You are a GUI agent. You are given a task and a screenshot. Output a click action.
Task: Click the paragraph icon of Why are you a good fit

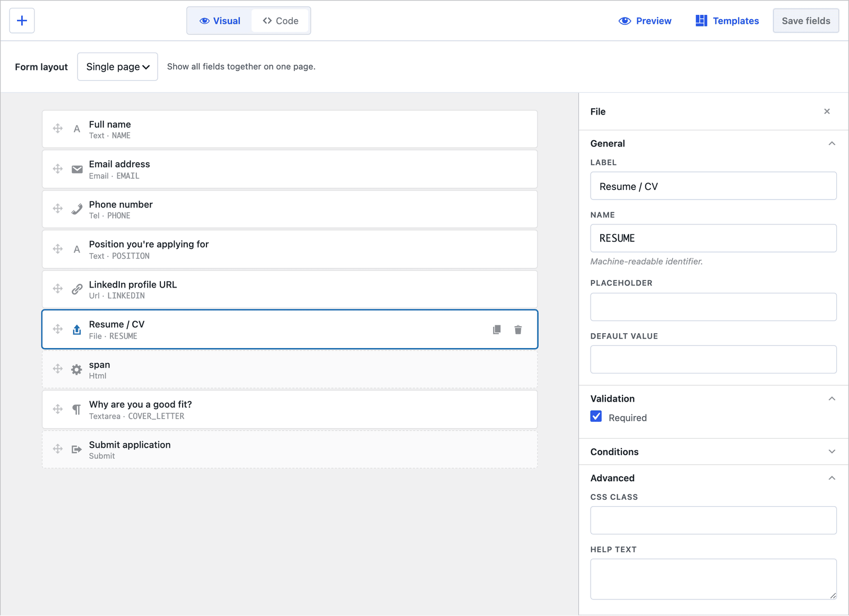(x=77, y=410)
